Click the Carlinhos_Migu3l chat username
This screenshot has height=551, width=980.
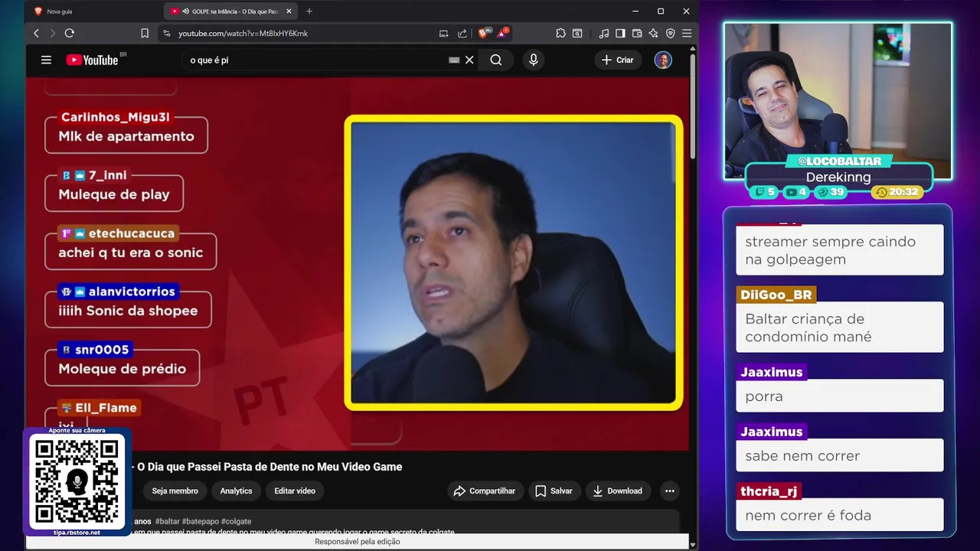pos(115,117)
